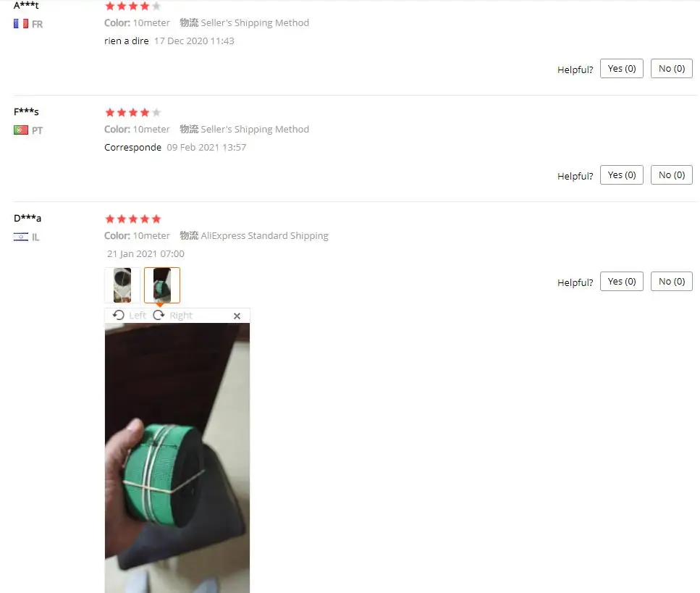Open the first review photo thumbnail
700x593 pixels.
tap(122, 285)
